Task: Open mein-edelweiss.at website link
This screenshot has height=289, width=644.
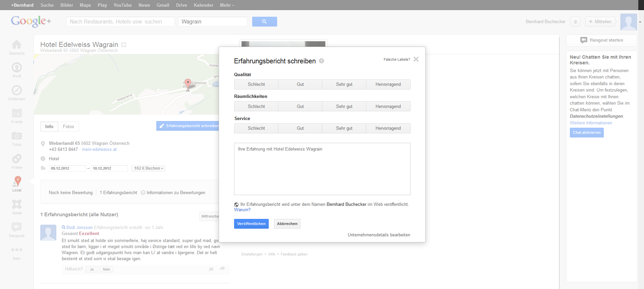Action: [x=99, y=150]
